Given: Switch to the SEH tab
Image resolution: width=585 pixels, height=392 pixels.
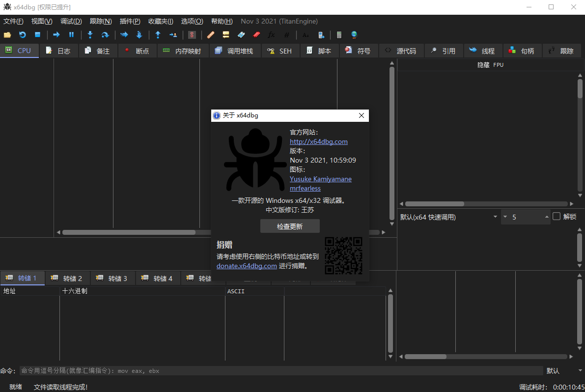Looking at the screenshot, I should pos(280,51).
